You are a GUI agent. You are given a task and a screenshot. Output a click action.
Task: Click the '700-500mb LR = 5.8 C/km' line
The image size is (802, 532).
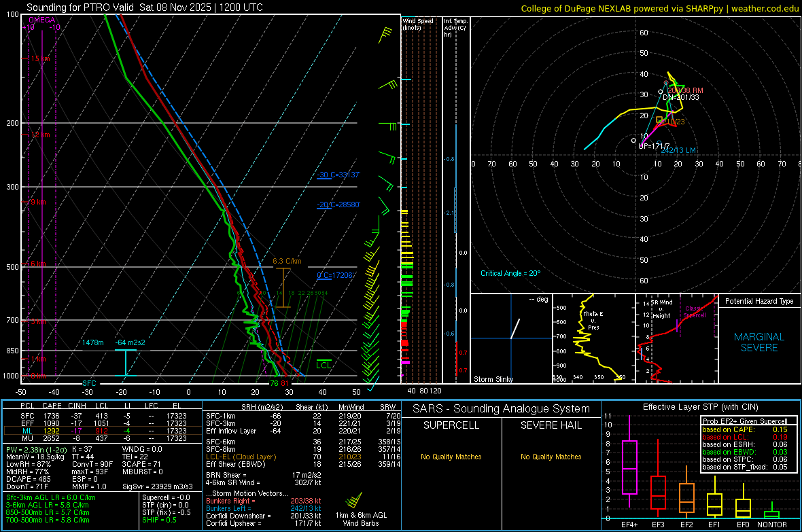(48, 520)
